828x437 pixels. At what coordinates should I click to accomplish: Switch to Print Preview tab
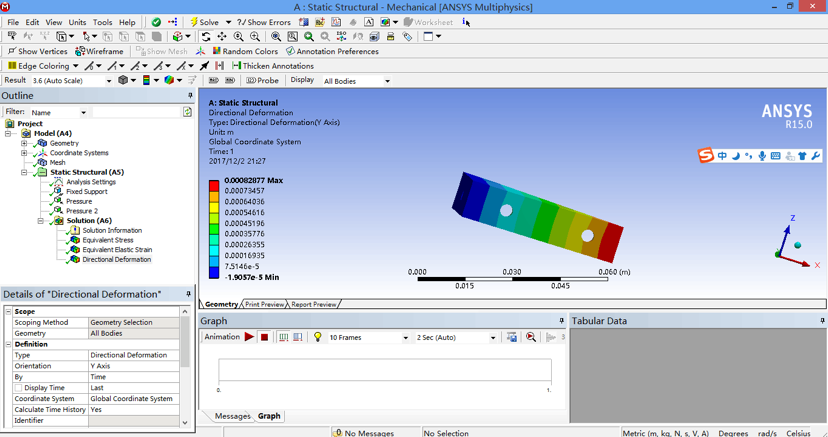tap(265, 305)
